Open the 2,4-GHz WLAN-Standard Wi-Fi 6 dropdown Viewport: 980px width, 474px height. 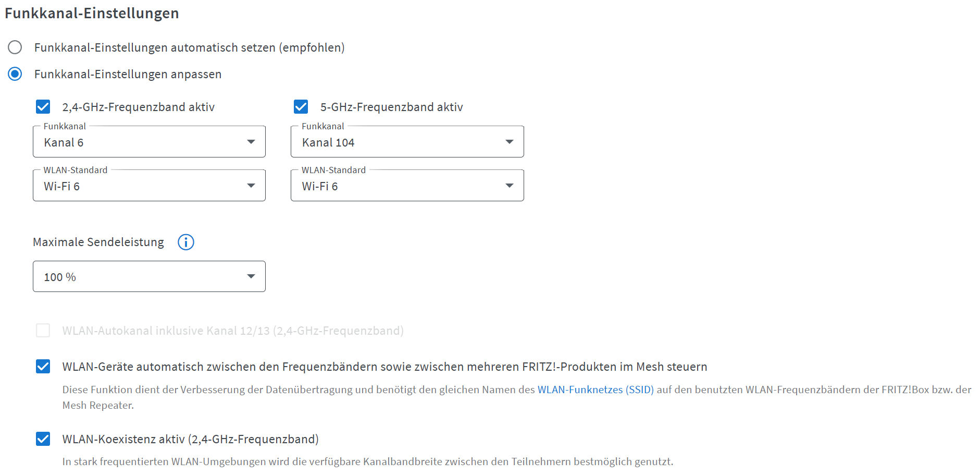(149, 185)
